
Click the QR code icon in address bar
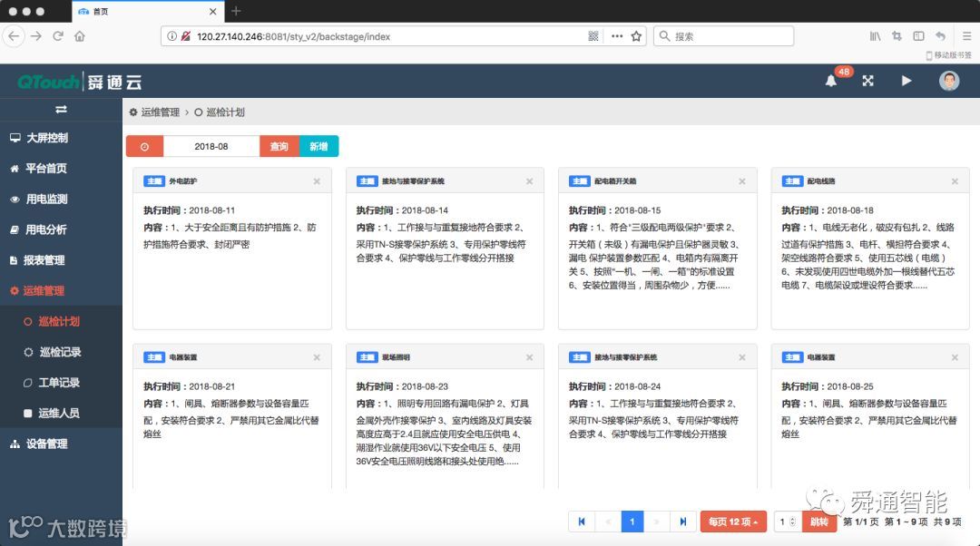click(593, 36)
